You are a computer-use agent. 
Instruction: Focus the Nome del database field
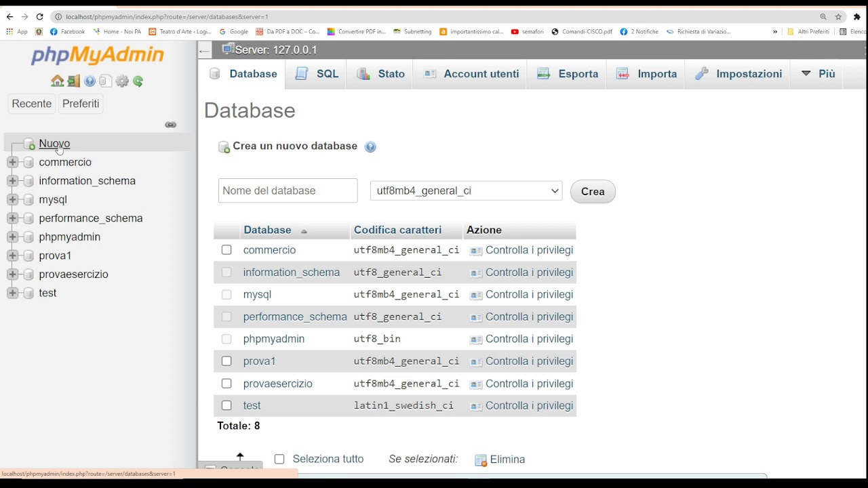coord(288,191)
